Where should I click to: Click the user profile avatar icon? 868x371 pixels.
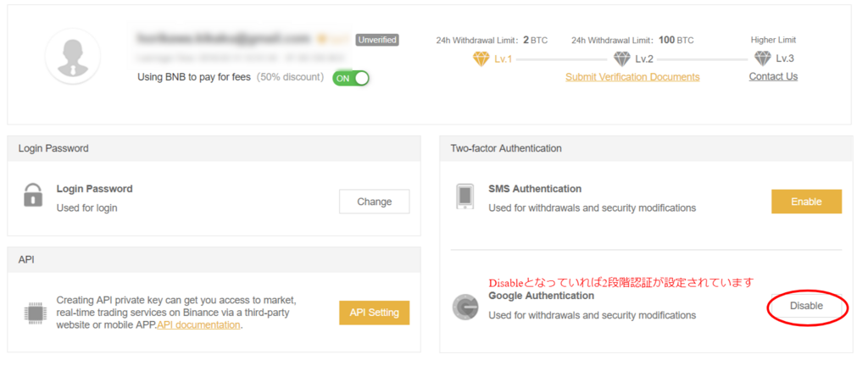point(74,56)
